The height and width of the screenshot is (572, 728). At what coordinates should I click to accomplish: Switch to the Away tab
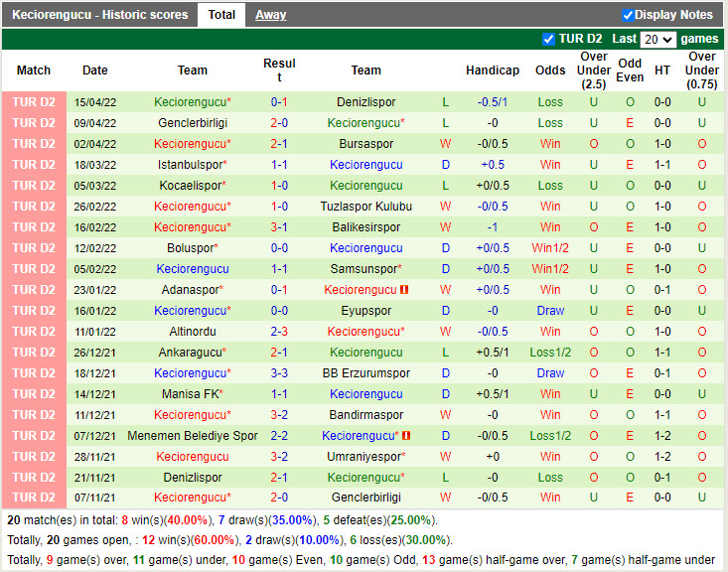tap(270, 15)
